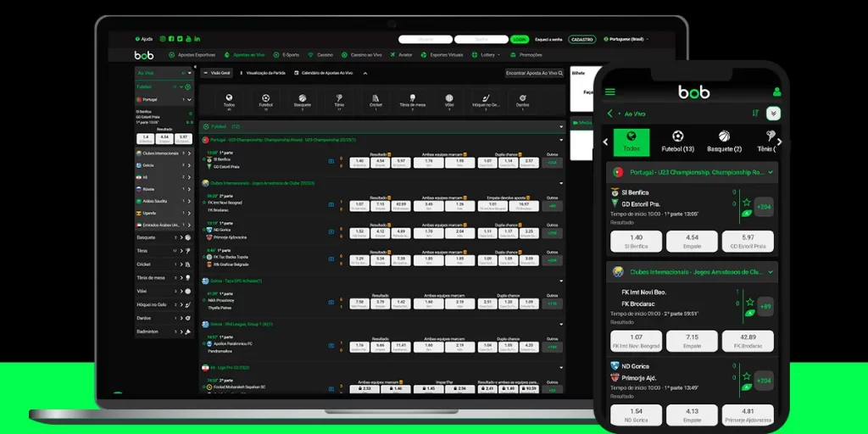This screenshot has height=434, width=868.
Task: Open the phone user profile icon
Action: pos(776,92)
